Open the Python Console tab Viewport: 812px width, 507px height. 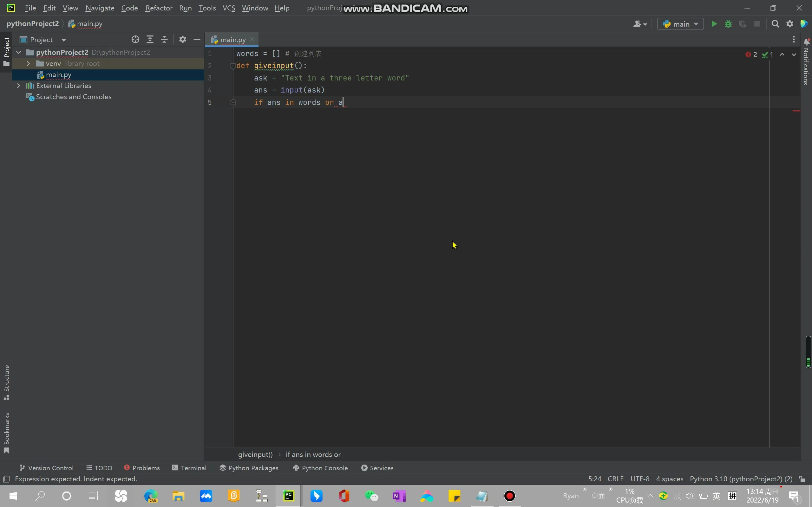[320, 468]
